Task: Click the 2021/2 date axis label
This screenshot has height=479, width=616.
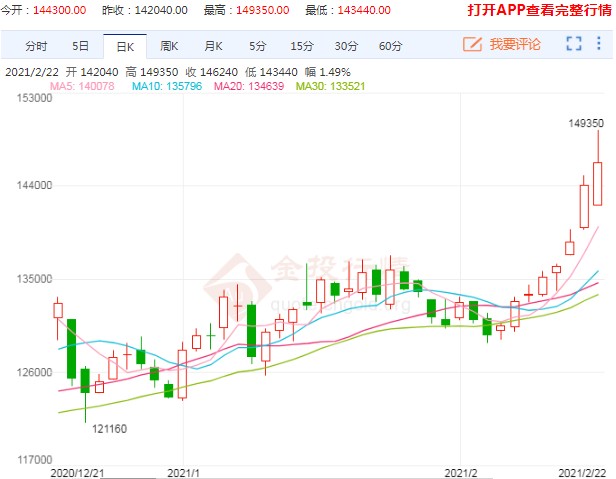Action: click(460, 473)
